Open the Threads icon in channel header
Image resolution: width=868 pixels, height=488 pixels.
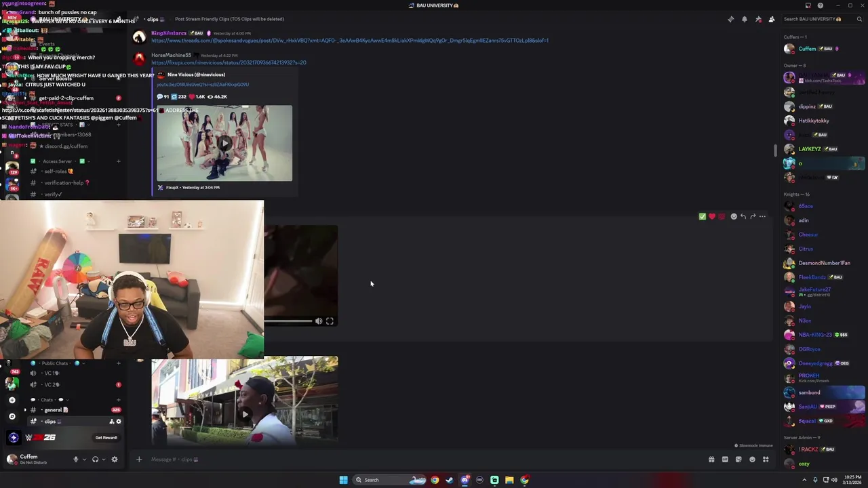point(730,19)
